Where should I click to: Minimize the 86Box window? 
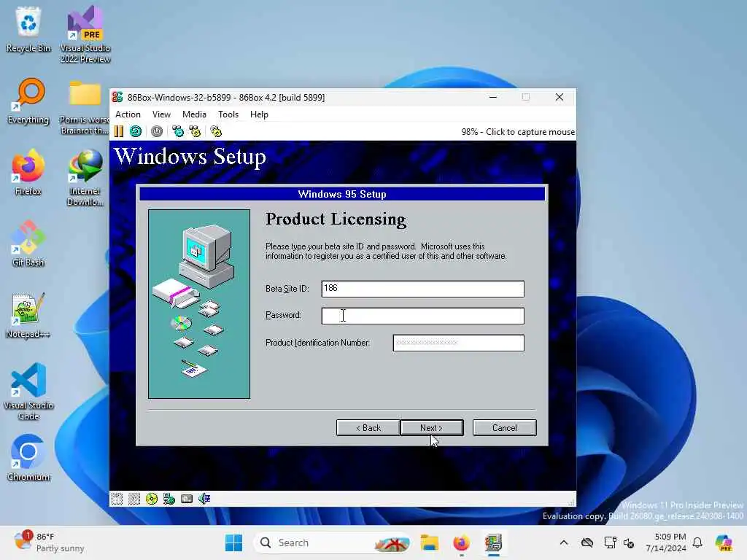[x=493, y=97]
